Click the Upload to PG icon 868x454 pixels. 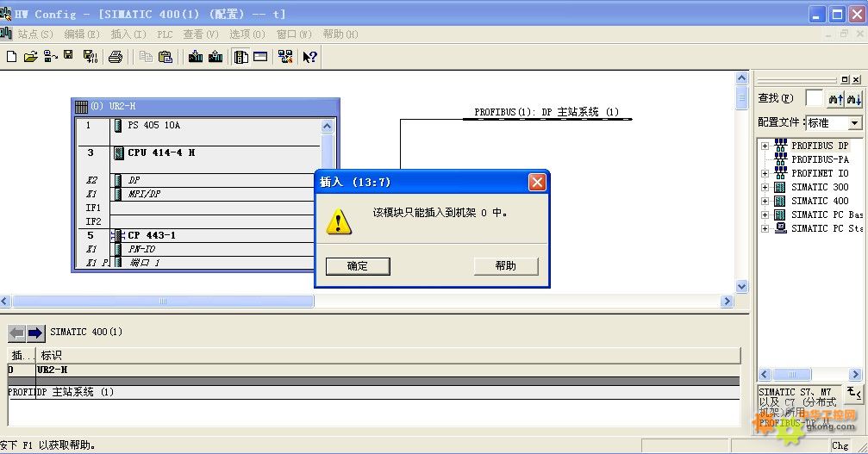215,56
